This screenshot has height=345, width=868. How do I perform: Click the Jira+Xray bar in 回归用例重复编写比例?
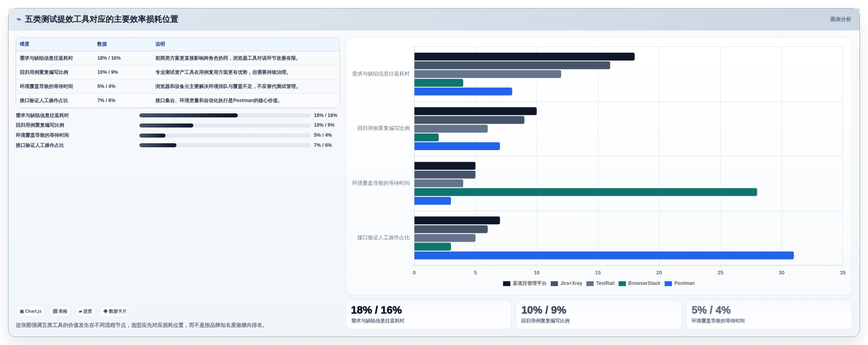[469, 120]
